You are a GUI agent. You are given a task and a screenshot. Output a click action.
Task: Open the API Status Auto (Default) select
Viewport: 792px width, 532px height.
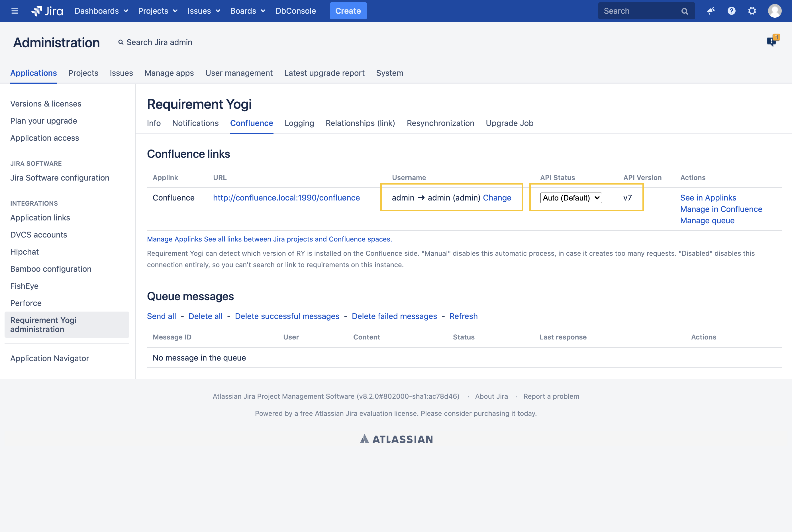click(571, 198)
